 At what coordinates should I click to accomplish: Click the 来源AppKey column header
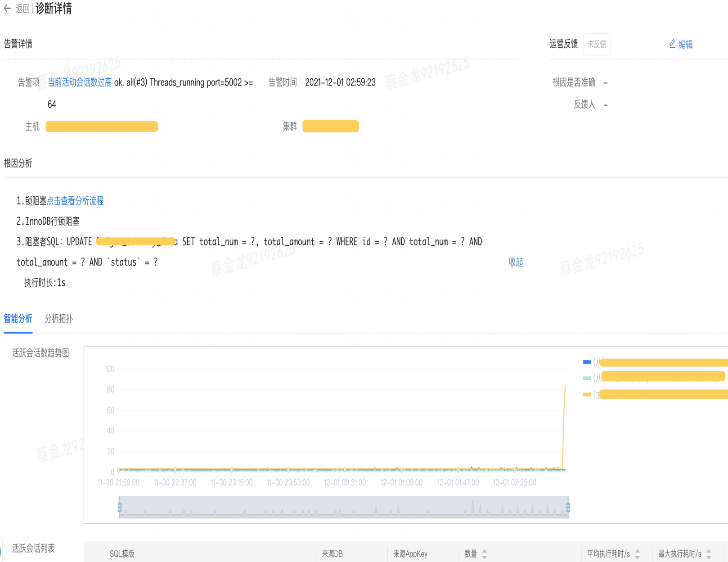coord(410,554)
